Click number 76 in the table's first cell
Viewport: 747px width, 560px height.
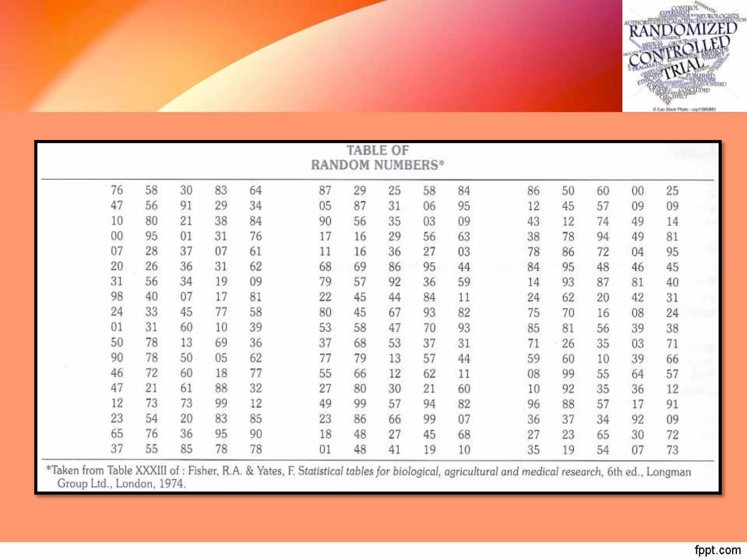point(117,190)
